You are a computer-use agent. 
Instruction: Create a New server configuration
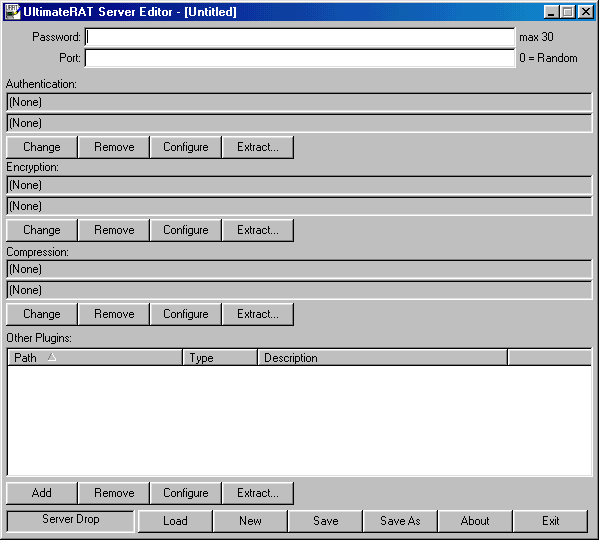pos(250,521)
